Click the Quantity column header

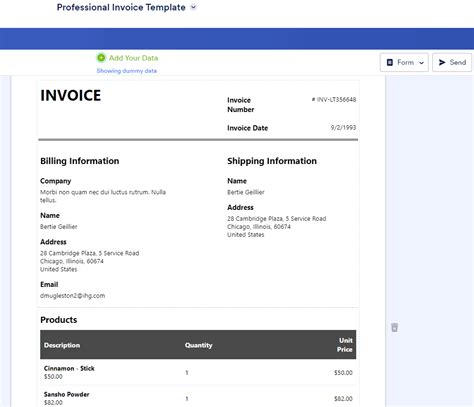click(199, 345)
